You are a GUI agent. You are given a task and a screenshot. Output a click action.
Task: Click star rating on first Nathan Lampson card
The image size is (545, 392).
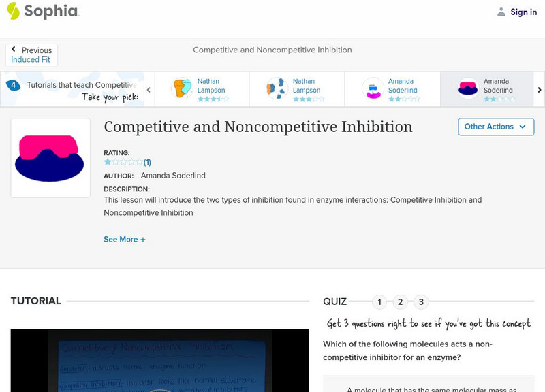click(x=213, y=99)
